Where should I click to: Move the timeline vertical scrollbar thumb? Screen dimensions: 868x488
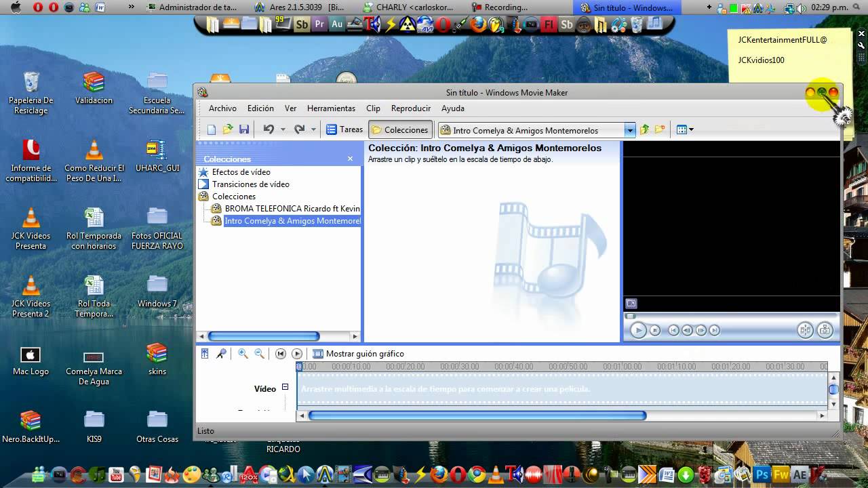[x=833, y=389]
